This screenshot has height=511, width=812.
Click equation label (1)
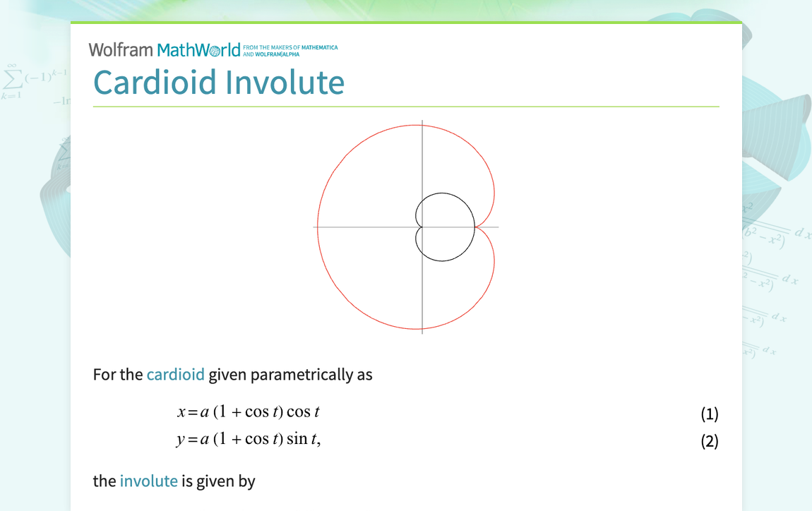click(709, 414)
